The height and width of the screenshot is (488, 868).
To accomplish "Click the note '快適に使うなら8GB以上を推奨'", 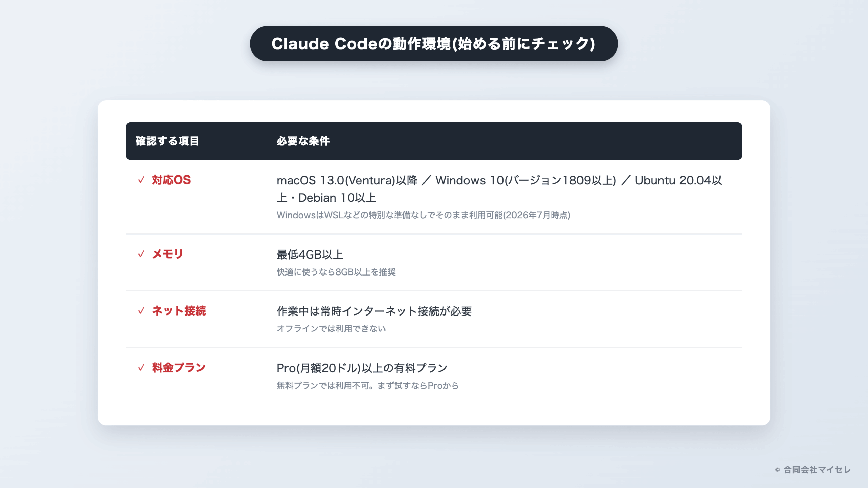I will click(336, 272).
